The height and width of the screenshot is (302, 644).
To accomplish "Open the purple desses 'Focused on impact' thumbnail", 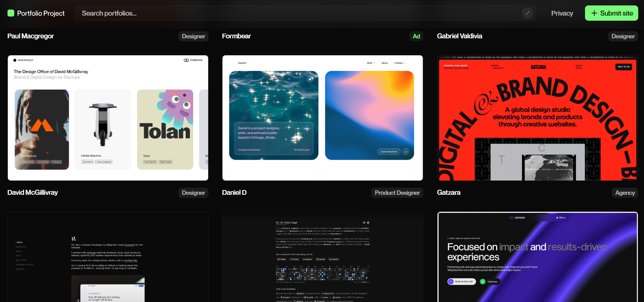I will click(538, 257).
